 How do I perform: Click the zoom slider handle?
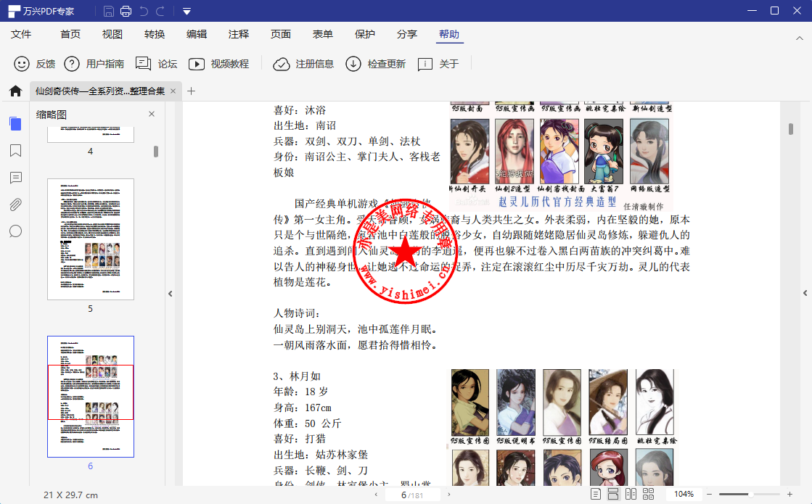point(750,494)
